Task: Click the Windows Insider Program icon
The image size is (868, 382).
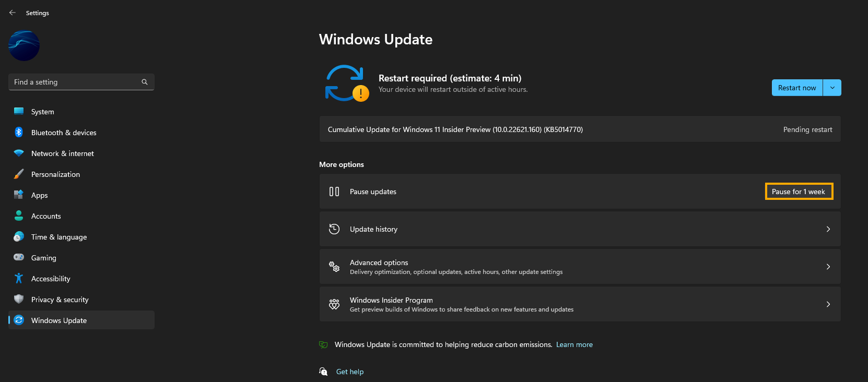Action: [334, 304]
